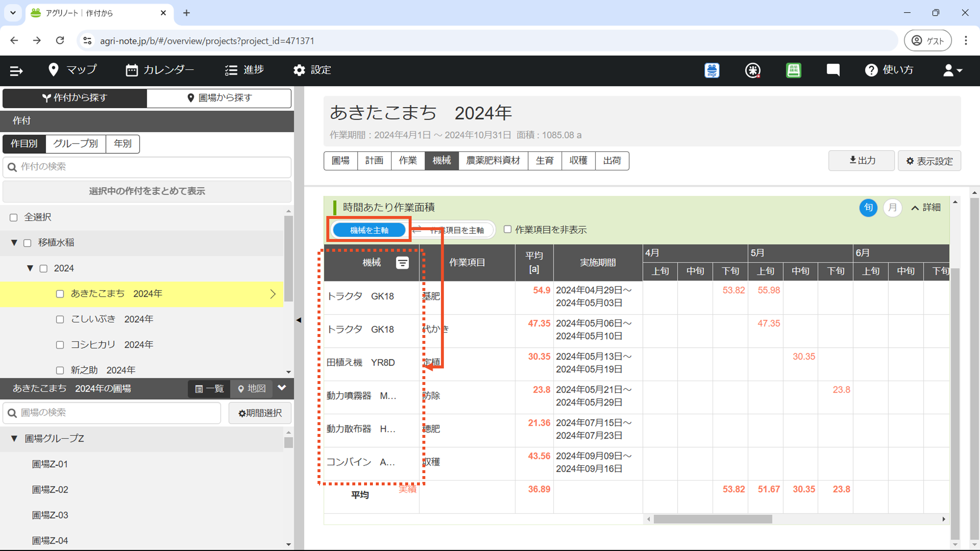
Task: Check the 全選択 checkbox
Action: pyautogui.click(x=14, y=217)
